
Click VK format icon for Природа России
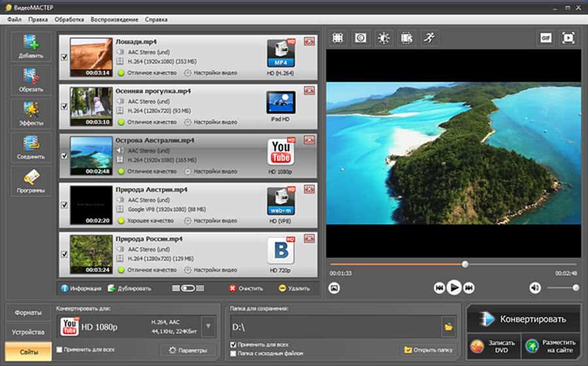pos(281,250)
